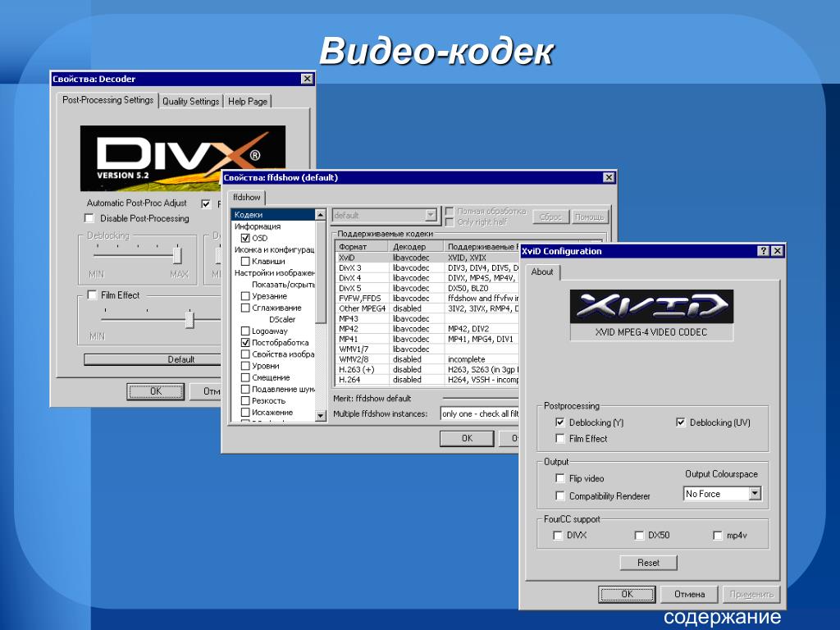This screenshot has width=840, height=630.
Task: Toggle Deblocking (Y) in XviD Postprocessing
Action: tap(560, 422)
